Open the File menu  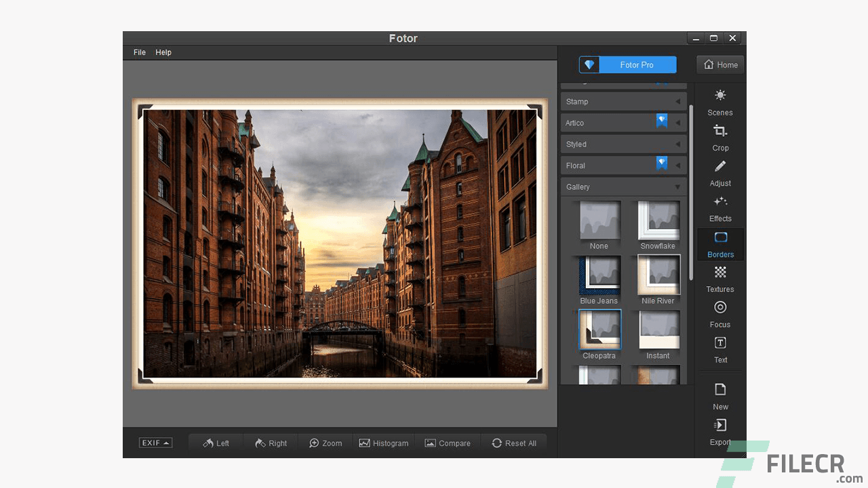point(139,52)
